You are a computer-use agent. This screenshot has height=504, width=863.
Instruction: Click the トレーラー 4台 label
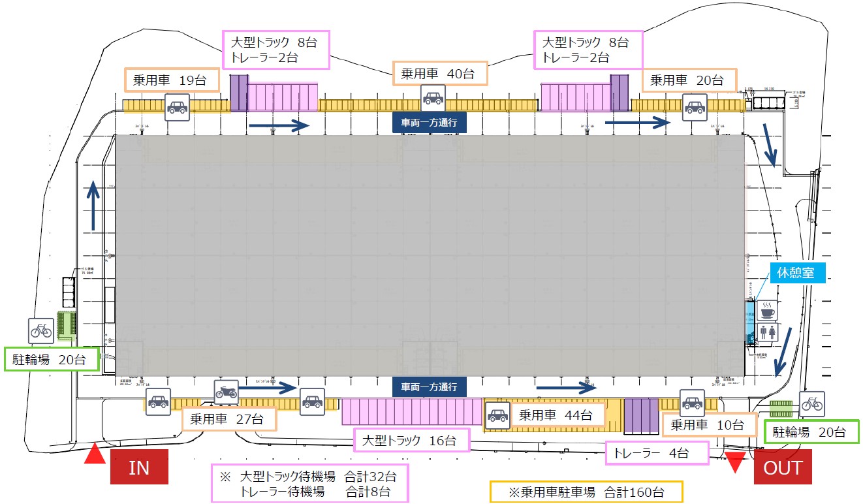[657, 452]
